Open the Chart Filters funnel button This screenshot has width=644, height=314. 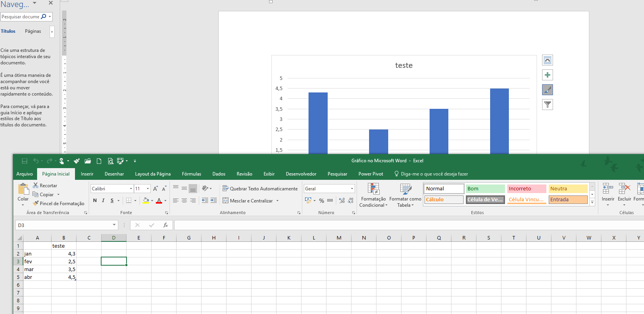click(548, 105)
